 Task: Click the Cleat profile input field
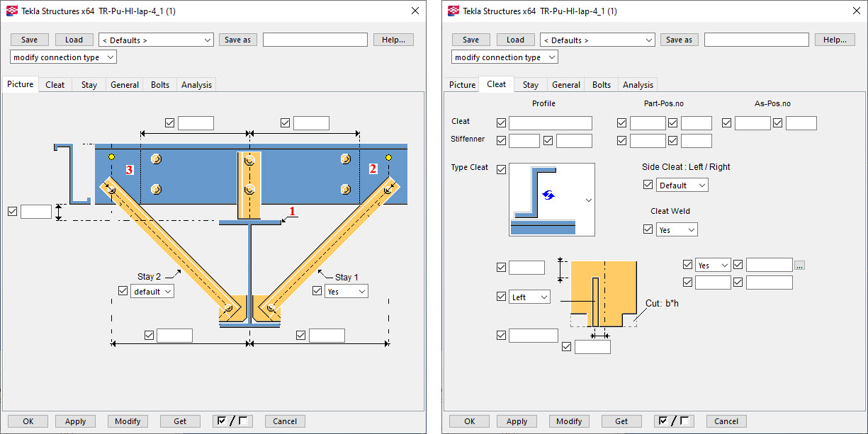pos(551,123)
